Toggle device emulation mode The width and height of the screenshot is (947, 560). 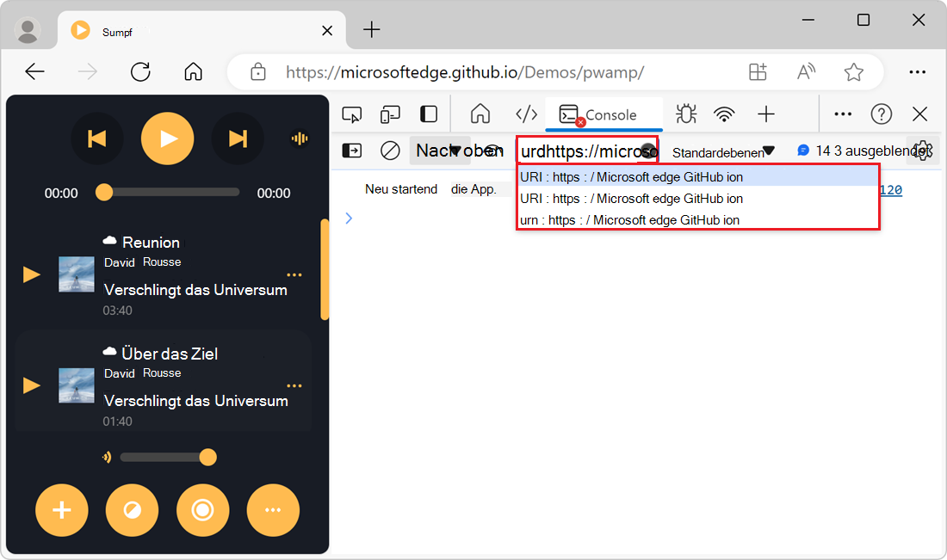pyautogui.click(x=390, y=113)
